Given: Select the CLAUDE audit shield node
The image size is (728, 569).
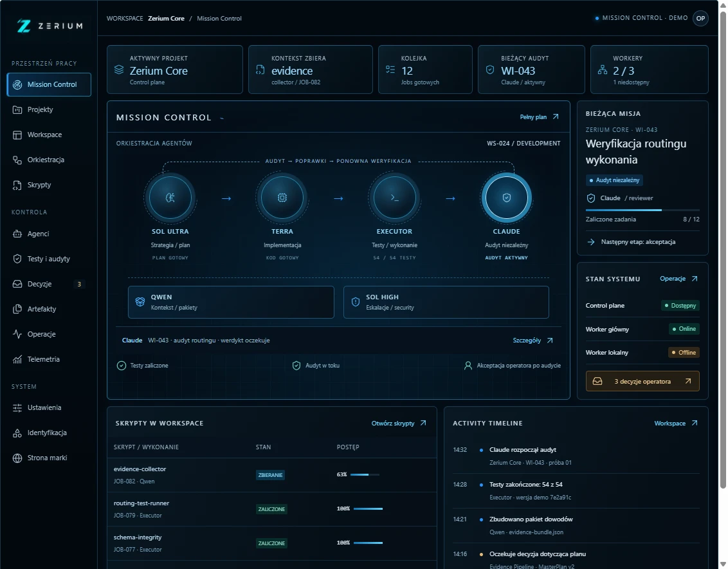Looking at the screenshot, I should pyautogui.click(x=507, y=198).
